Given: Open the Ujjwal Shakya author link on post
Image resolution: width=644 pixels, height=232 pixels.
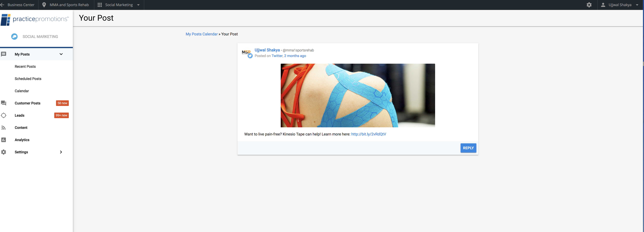Looking at the screenshot, I should coord(267,50).
